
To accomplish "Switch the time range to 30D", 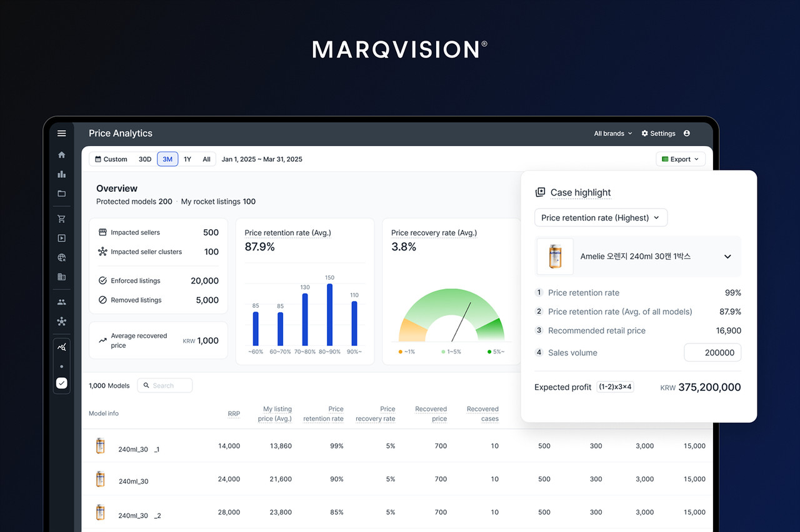I will tap(145, 159).
